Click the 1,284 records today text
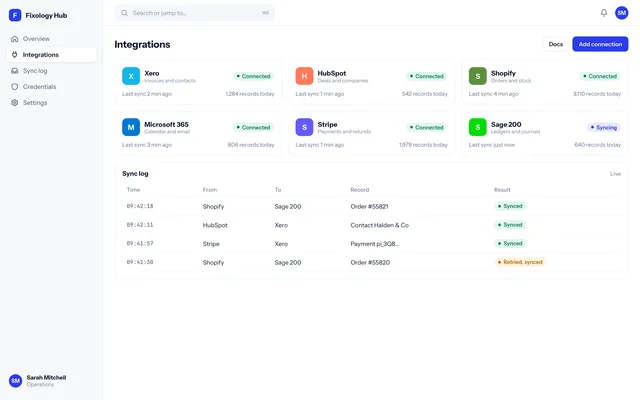This screenshot has width=640, height=400. coord(250,94)
